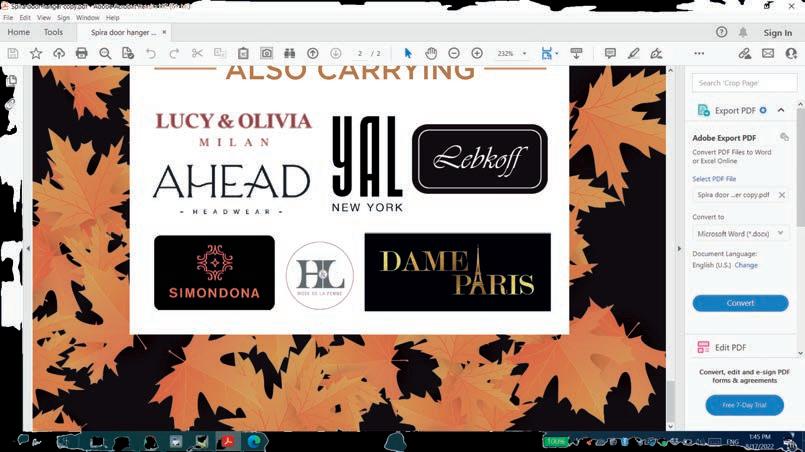The image size is (805, 452).
Task: Select the Spira door hanger document tab
Action: pyautogui.click(x=123, y=32)
